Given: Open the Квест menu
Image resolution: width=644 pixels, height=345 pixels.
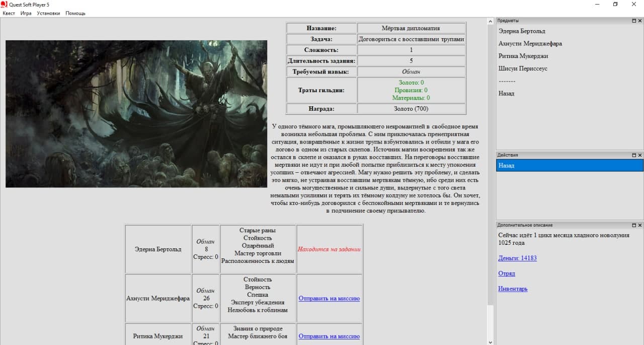Looking at the screenshot, I should (x=9, y=13).
